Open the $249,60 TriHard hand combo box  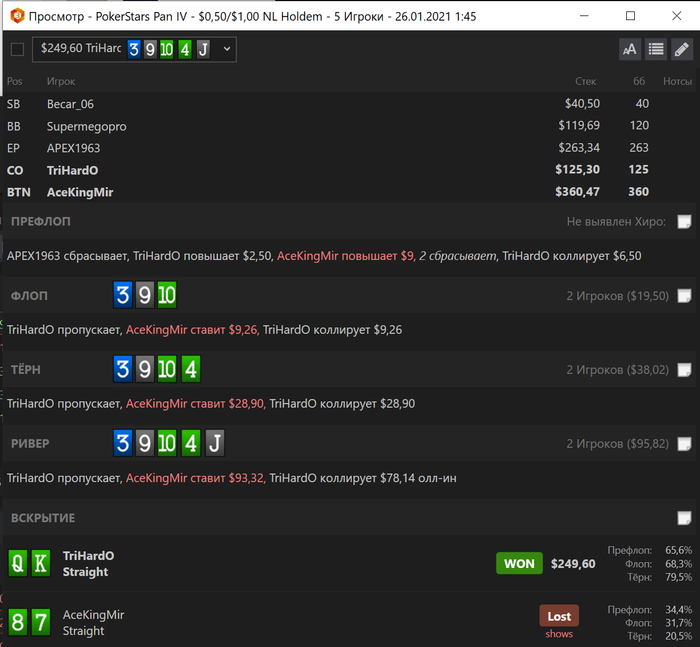pyautogui.click(x=134, y=49)
